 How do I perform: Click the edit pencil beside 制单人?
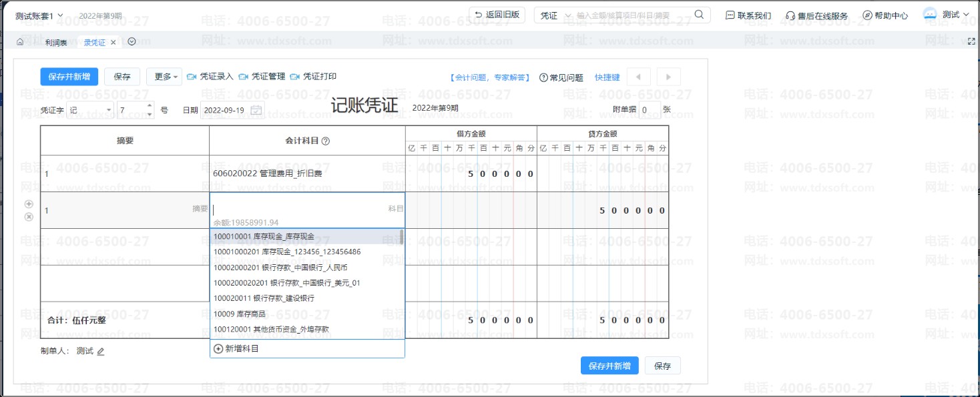point(101,352)
